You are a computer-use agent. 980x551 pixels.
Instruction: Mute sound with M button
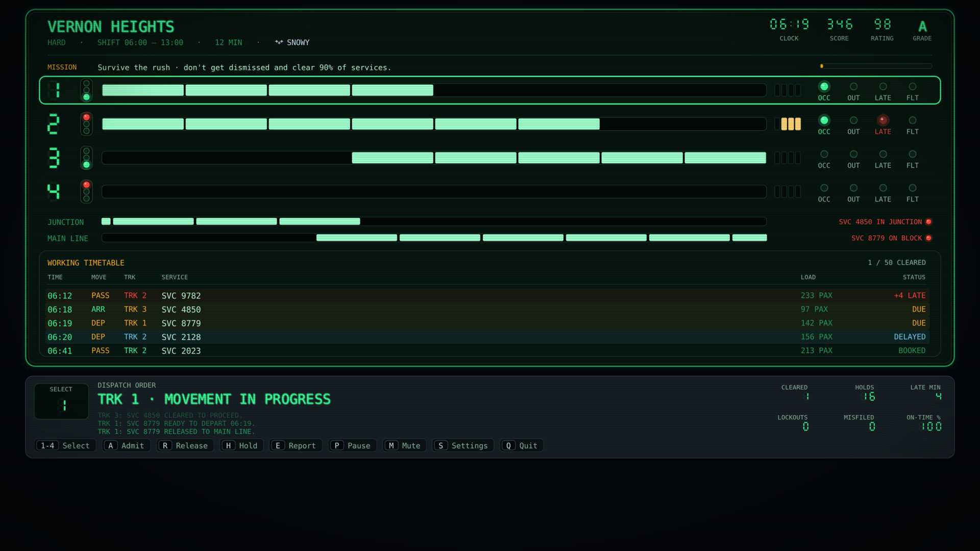(404, 446)
